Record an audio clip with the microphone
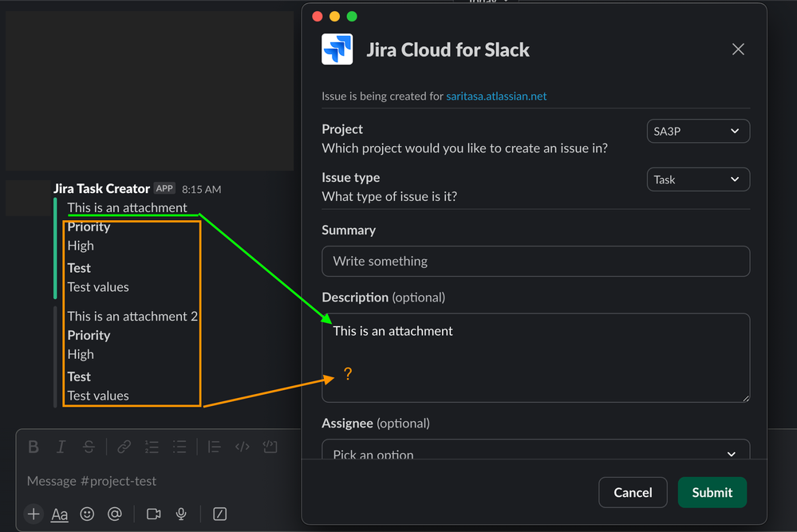797x532 pixels. 181,514
